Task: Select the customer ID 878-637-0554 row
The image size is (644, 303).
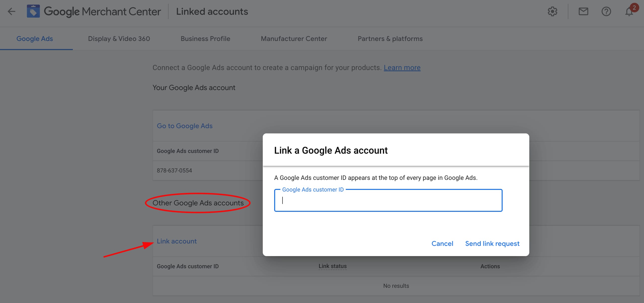Action: [174, 170]
